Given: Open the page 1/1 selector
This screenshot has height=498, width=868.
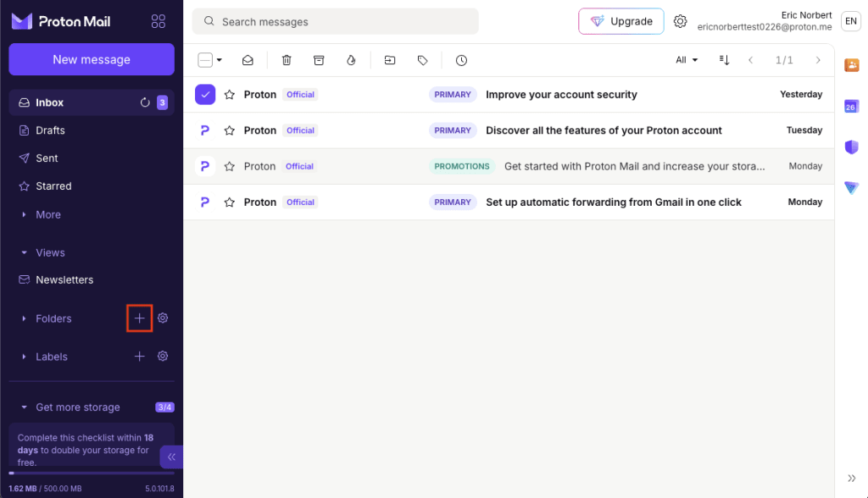Looking at the screenshot, I should click(x=784, y=60).
